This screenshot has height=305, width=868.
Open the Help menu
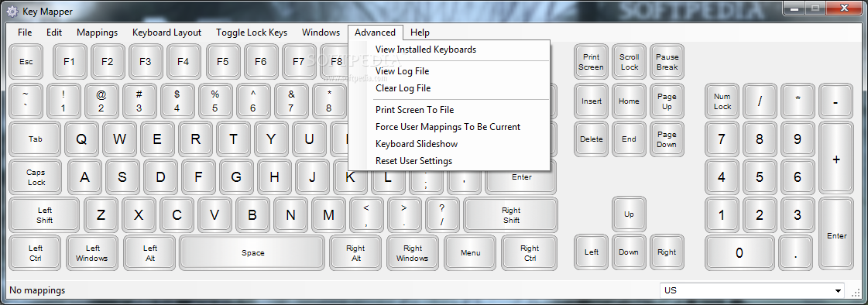420,33
